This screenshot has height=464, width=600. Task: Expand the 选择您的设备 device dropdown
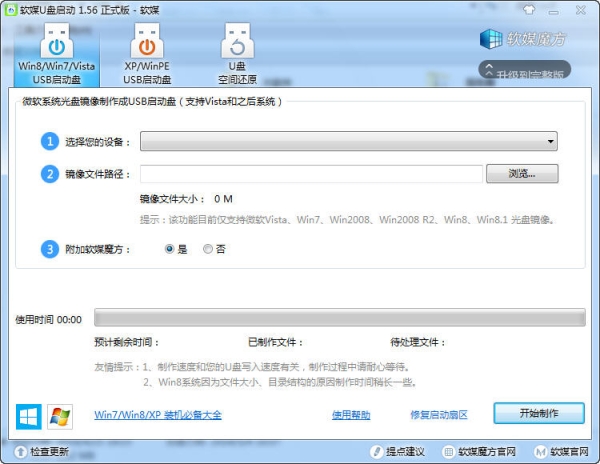click(x=349, y=141)
